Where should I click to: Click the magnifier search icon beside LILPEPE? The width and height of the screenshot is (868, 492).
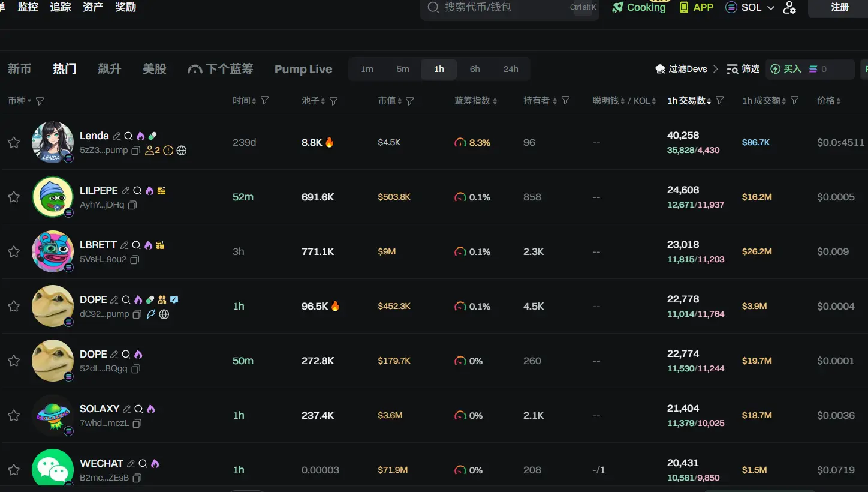pyautogui.click(x=137, y=191)
